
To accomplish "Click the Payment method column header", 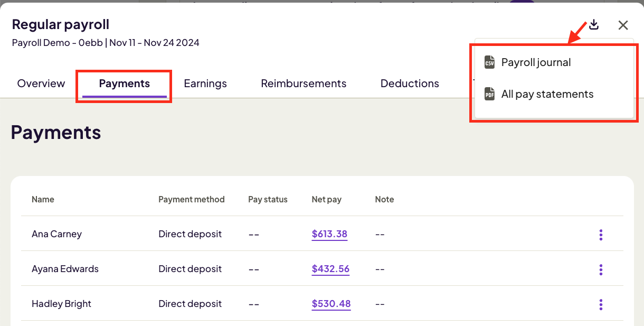I will [x=191, y=199].
